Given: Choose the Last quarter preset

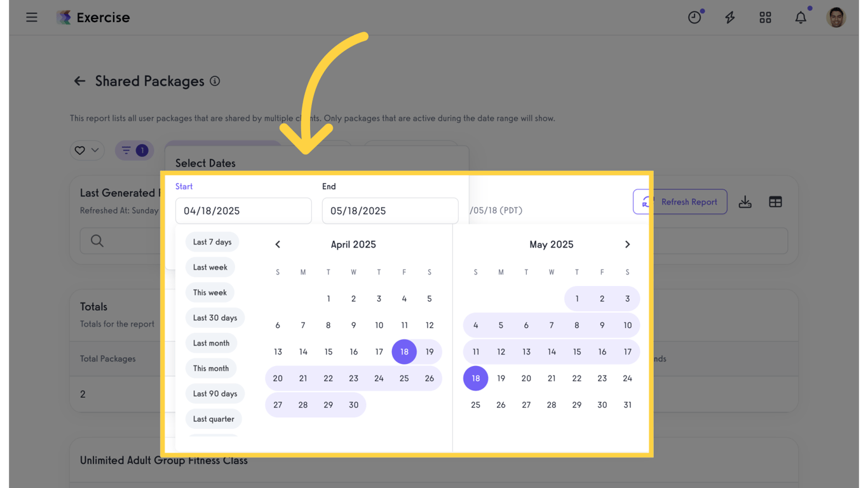Looking at the screenshot, I should point(214,419).
